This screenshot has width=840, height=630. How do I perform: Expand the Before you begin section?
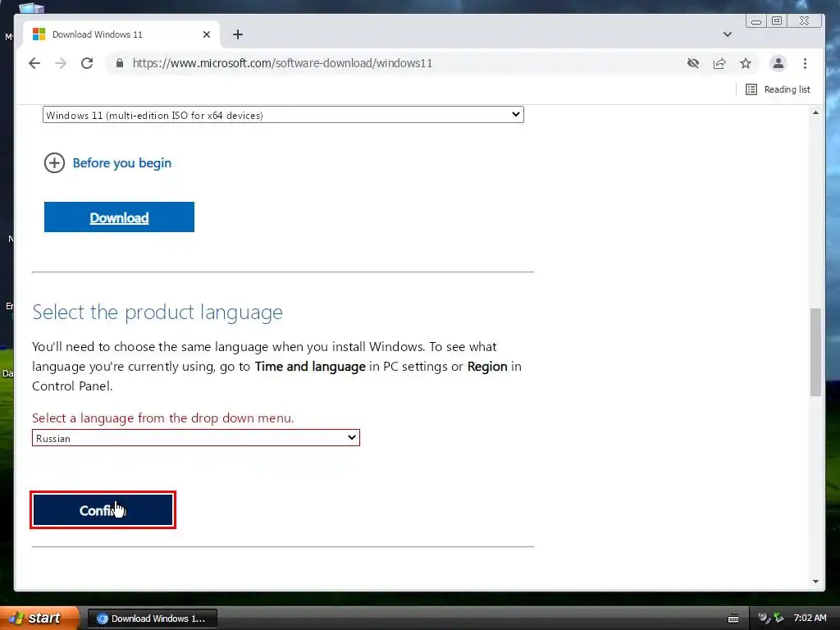click(107, 163)
